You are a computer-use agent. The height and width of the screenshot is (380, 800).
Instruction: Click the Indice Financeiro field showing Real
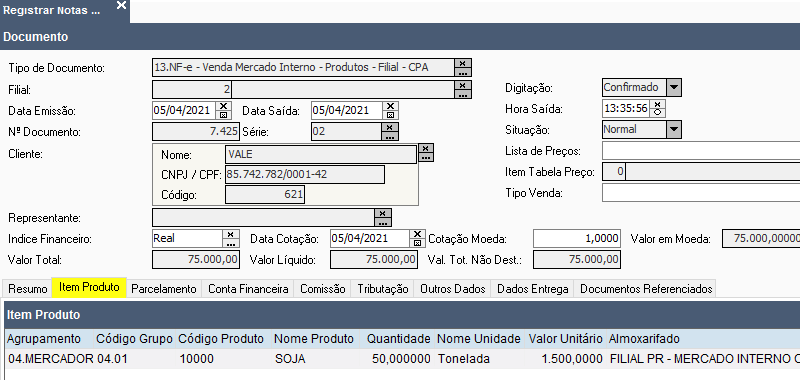[187, 238]
